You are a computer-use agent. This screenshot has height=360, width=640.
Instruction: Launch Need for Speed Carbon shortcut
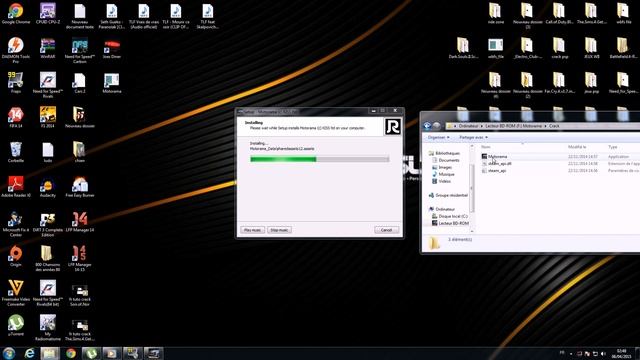pos(80,50)
